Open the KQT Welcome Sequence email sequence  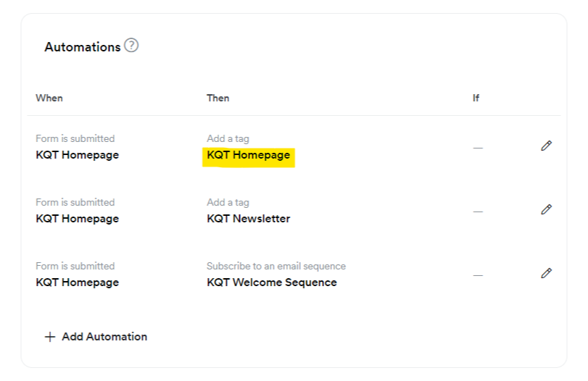pyautogui.click(x=271, y=282)
